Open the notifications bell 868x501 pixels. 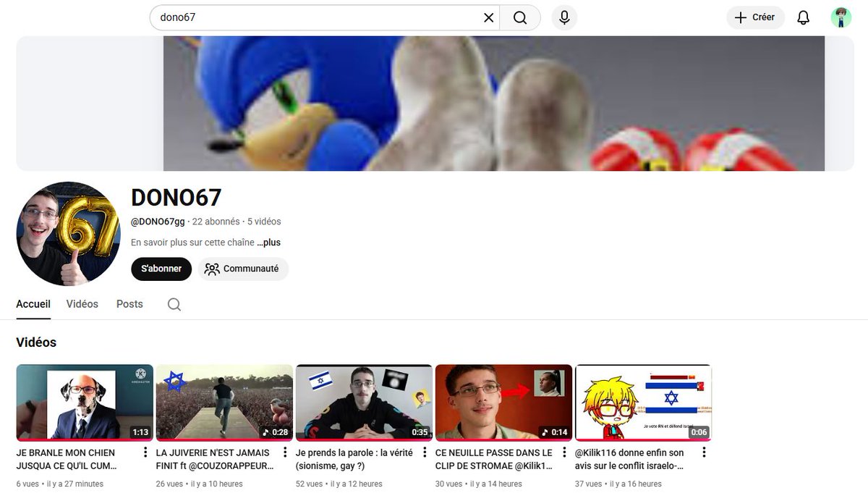click(803, 18)
